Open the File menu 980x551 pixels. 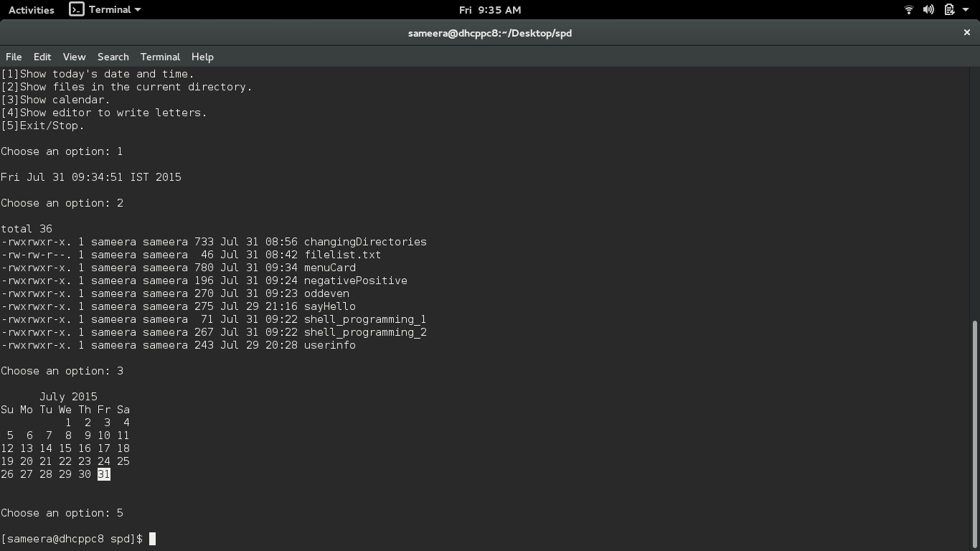(x=13, y=57)
